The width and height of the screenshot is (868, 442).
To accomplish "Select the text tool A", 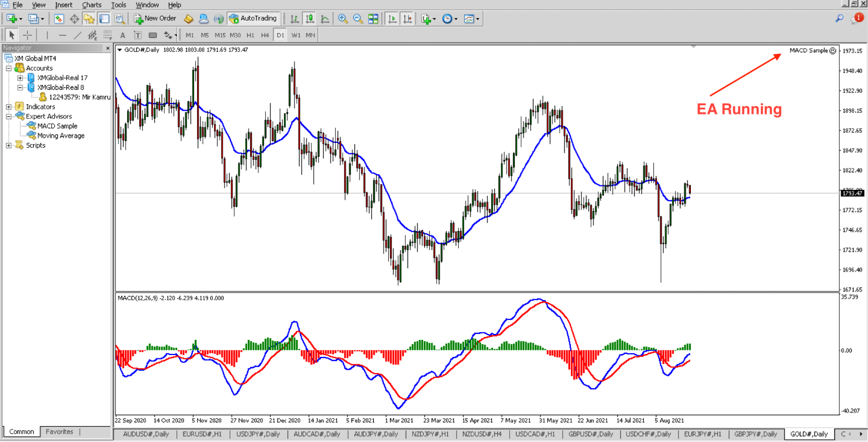I will pyautogui.click(x=122, y=35).
